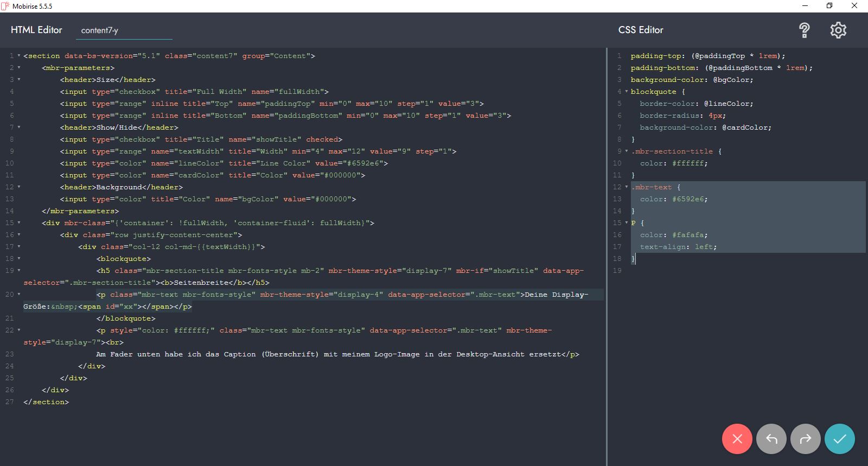This screenshot has width=868, height=466.
Task: Click the HTML Editor heading
Action: pos(36,30)
